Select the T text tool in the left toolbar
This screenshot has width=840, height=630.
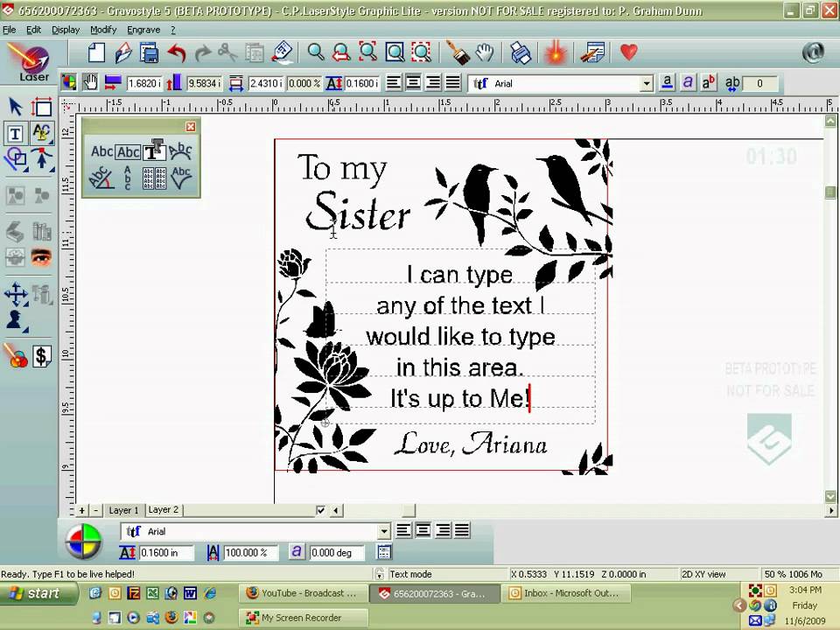point(15,133)
